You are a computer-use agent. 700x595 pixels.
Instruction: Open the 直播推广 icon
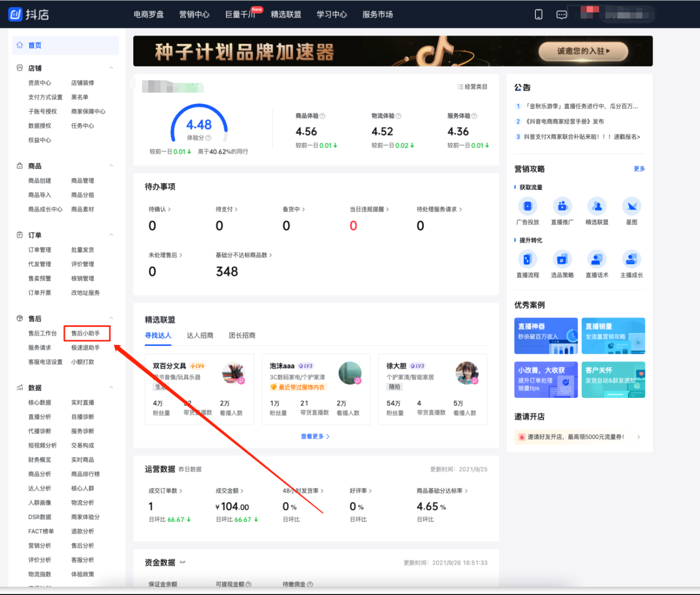point(562,206)
